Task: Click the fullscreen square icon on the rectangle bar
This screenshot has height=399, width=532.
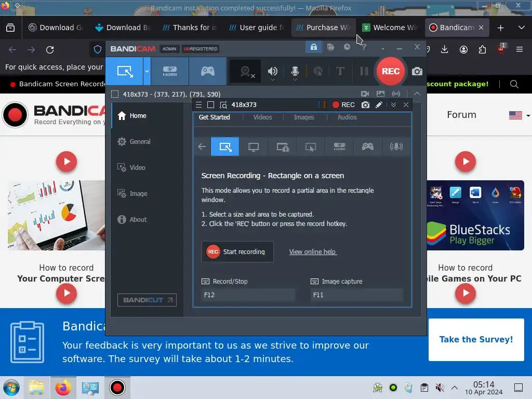Action: pos(210,104)
